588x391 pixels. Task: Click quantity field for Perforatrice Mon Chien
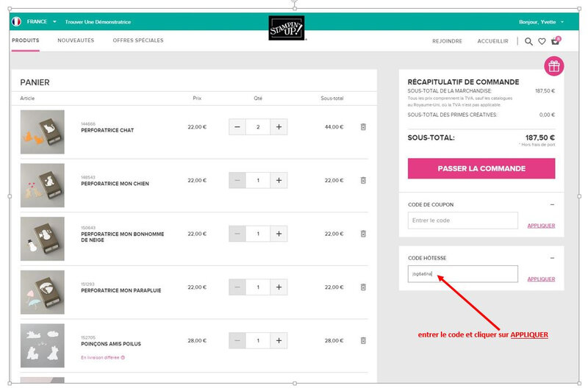(258, 180)
